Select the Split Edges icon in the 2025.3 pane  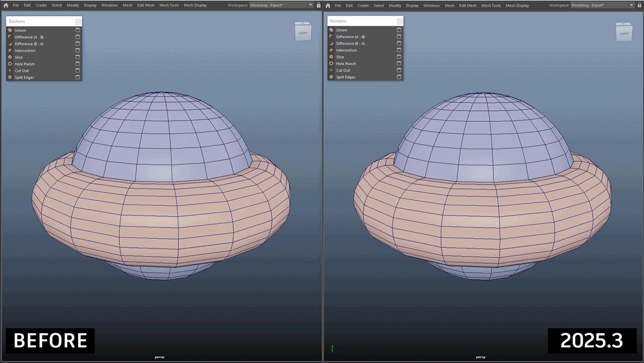pyautogui.click(x=332, y=77)
